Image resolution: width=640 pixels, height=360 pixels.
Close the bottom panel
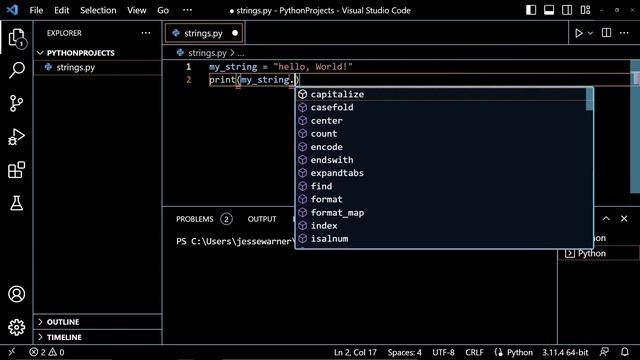pyautogui.click(x=624, y=219)
